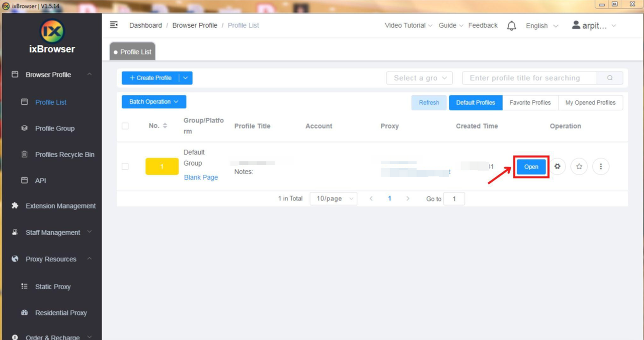644x340 pixels.
Task: Open more options three-dot menu for profile 1
Action: click(601, 166)
